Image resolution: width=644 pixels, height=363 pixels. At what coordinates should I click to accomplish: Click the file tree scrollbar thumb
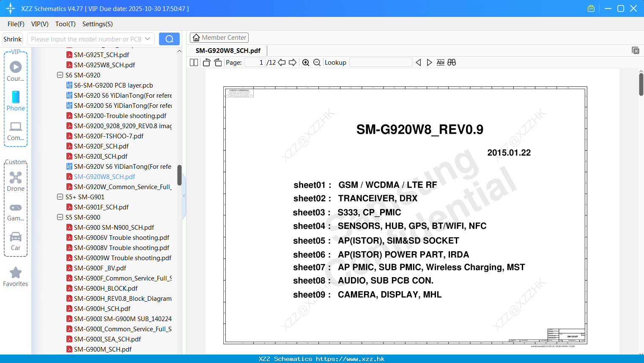pos(179,175)
